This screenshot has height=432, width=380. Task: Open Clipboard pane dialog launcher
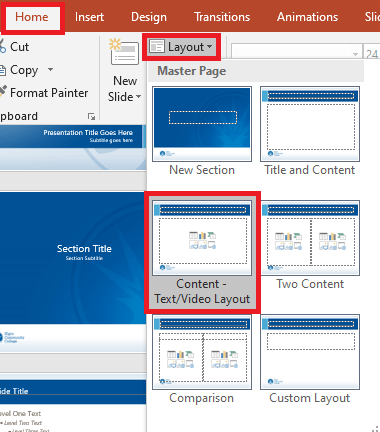coord(91,116)
